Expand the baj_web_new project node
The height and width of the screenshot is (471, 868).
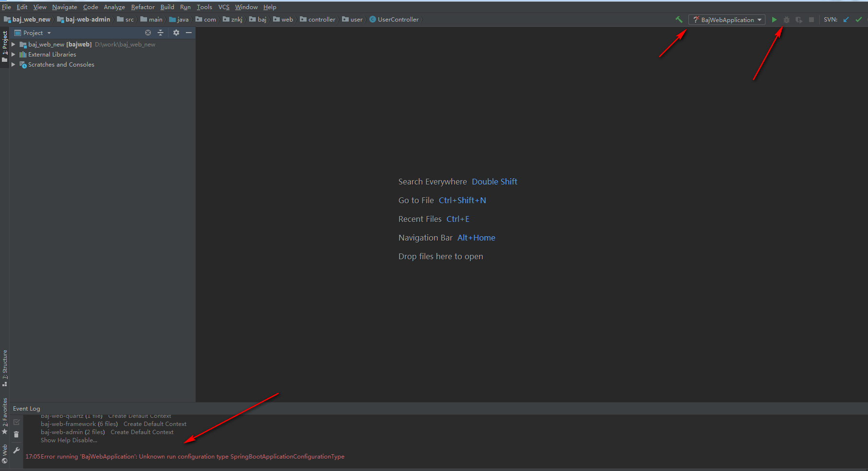13,44
